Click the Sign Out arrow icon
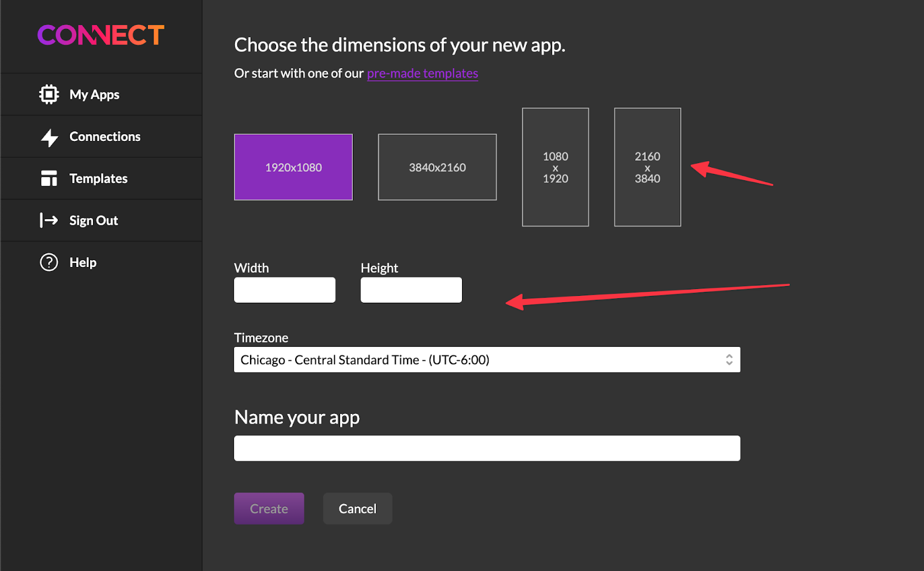 [49, 220]
